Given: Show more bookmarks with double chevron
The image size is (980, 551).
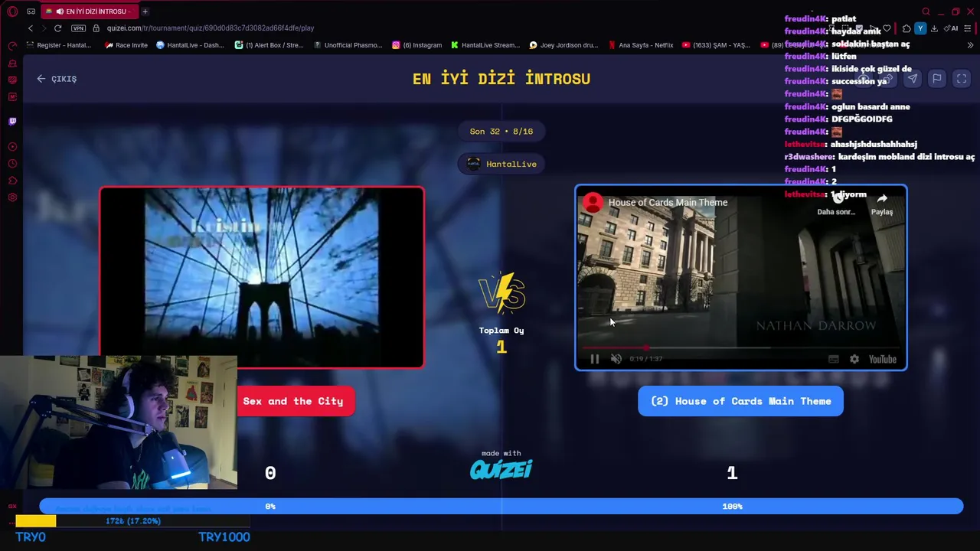Looking at the screenshot, I should pyautogui.click(x=970, y=45).
